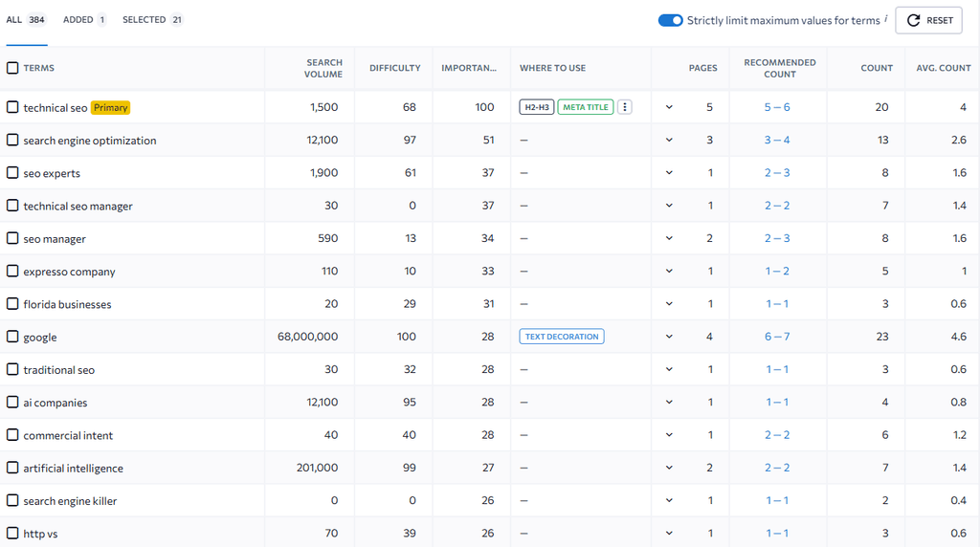Click the WHERE TO USE column header
980x547 pixels.
click(552, 68)
